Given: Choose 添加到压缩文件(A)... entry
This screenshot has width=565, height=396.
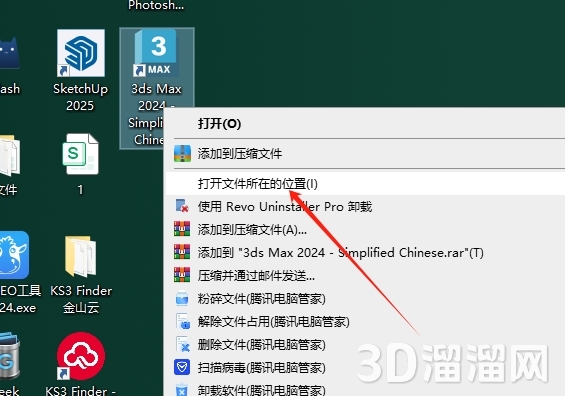Looking at the screenshot, I should pos(364,230).
